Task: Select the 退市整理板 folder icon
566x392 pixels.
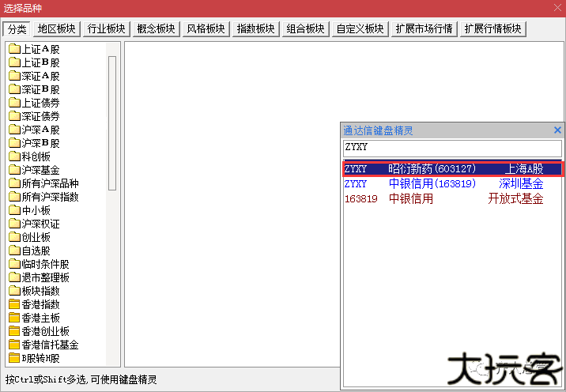Action: point(14,277)
